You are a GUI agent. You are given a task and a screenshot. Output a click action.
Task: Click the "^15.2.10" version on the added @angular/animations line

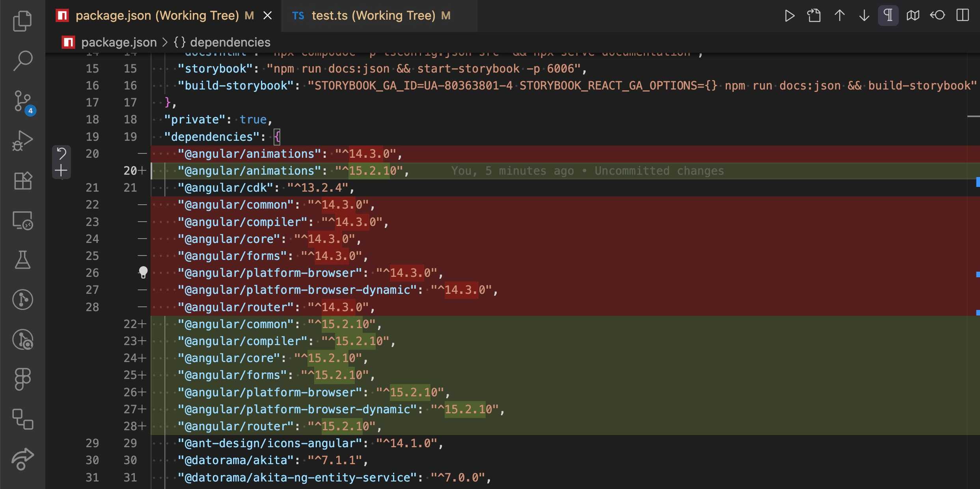[369, 171]
